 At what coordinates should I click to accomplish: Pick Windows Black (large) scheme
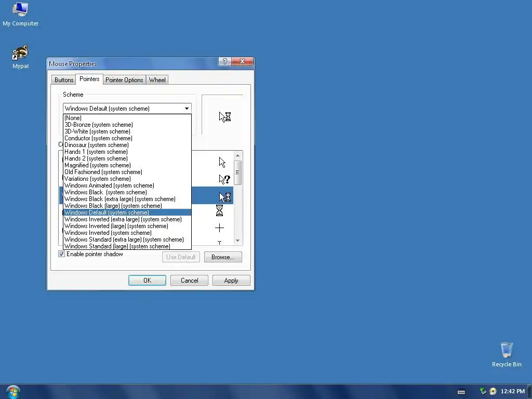tap(127, 206)
